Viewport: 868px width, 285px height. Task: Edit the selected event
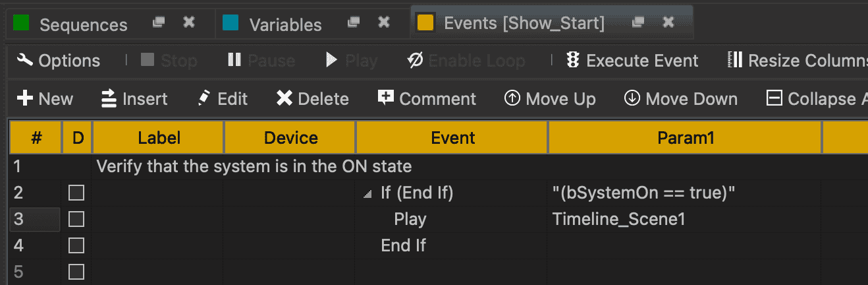(223, 99)
